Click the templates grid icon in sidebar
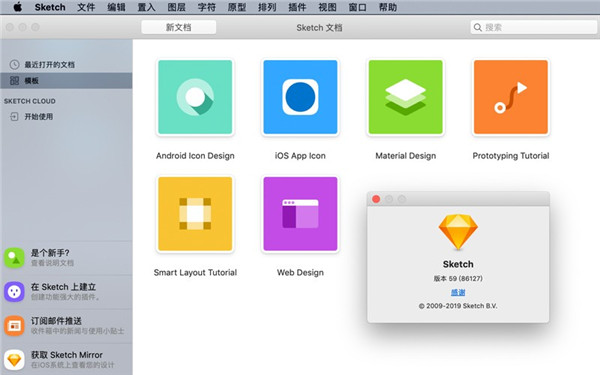The width and height of the screenshot is (600, 375). (x=14, y=80)
